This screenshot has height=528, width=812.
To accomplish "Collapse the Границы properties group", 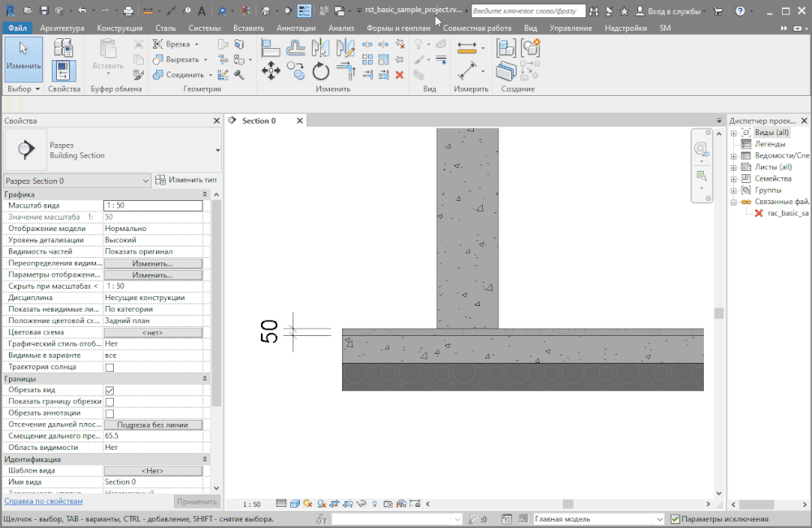I will [x=205, y=379].
